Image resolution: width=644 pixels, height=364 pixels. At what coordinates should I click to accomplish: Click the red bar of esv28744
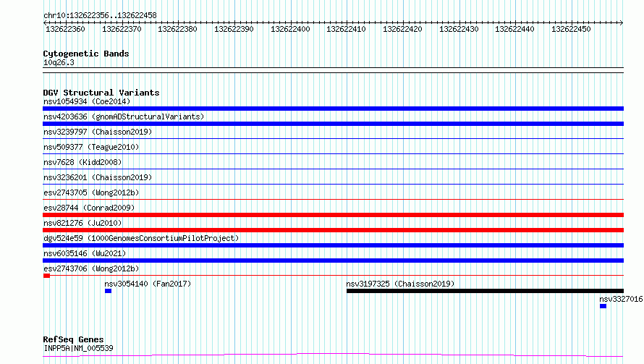(x=333, y=215)
